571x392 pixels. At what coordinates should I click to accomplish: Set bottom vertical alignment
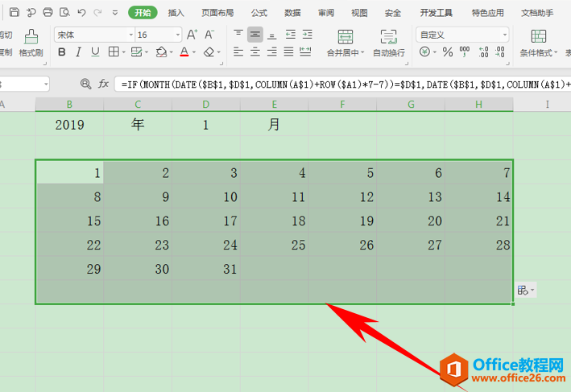[x=271, y=35]
